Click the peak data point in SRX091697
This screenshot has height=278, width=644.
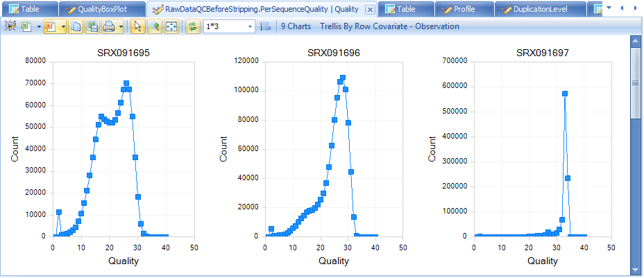coord(565,94)
